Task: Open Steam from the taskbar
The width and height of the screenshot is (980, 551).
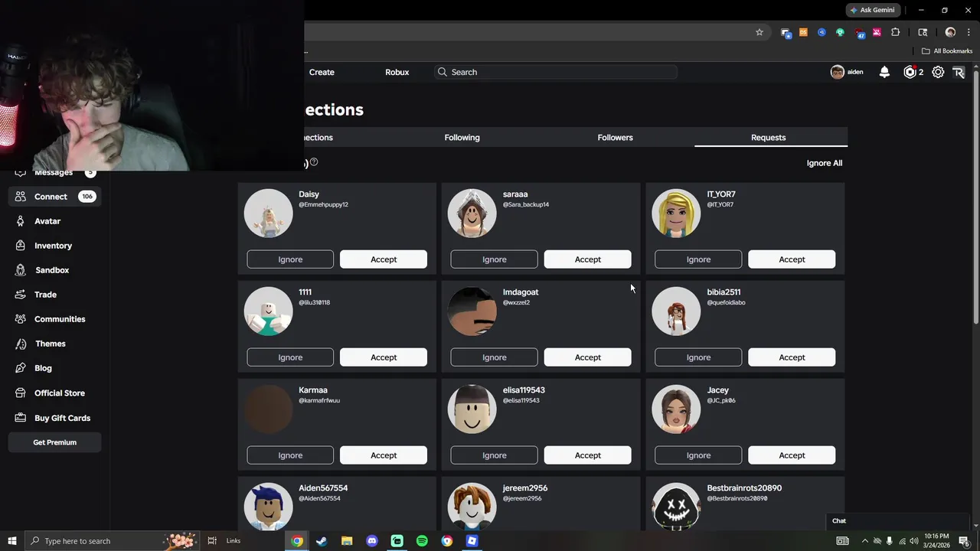Action: pos(322,541)
